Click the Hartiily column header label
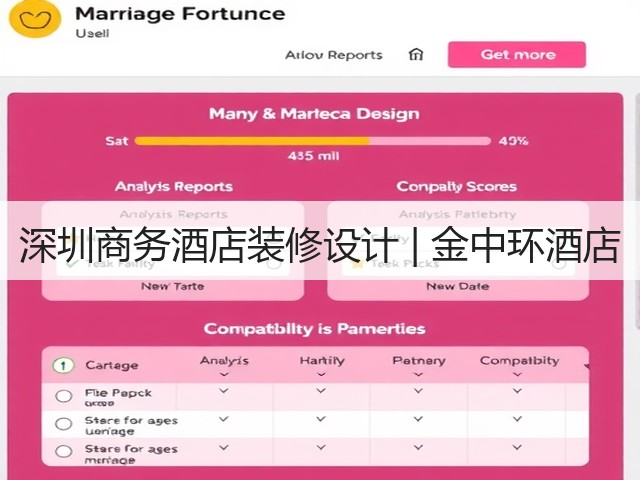Image resolution: width=640 pixels, height=480 pixels. [x=322, y=361]
